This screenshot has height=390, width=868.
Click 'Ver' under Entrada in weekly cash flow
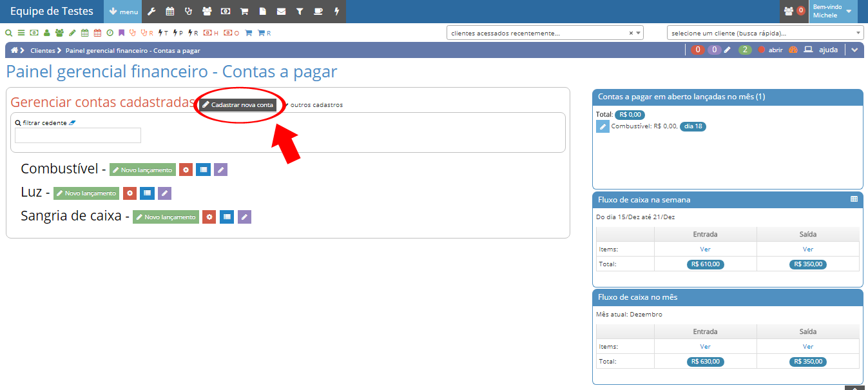coord(705,249)
